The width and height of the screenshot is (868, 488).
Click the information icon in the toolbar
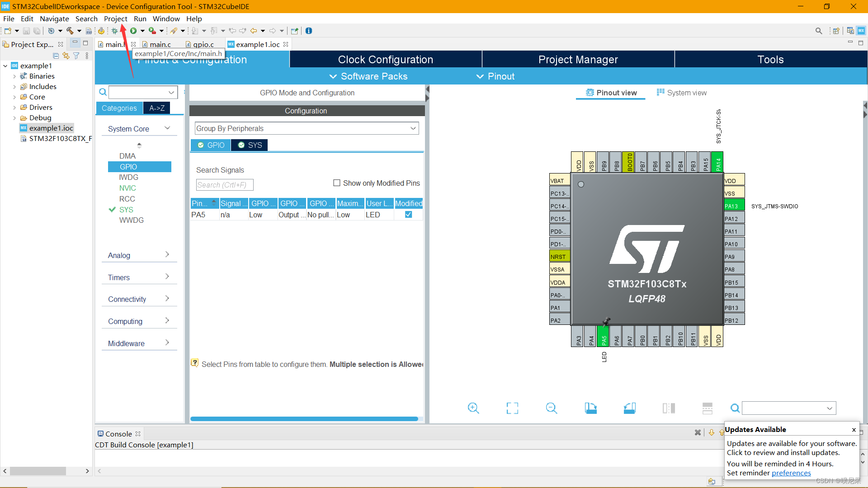point(309,31)
